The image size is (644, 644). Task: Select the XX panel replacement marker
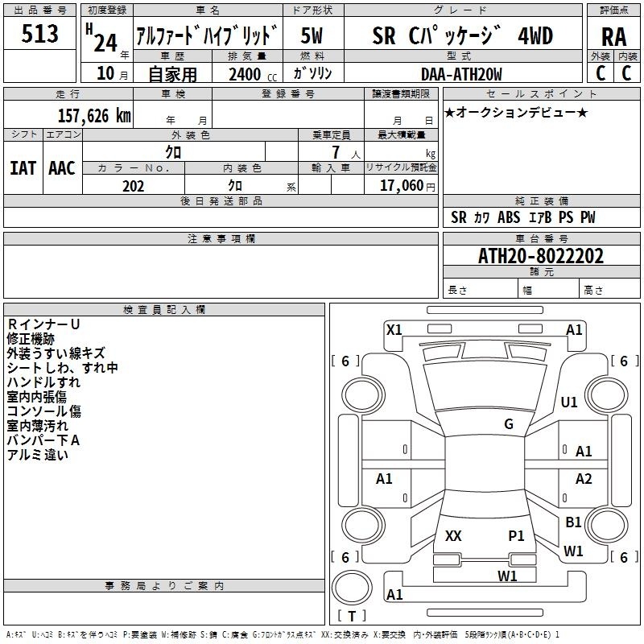pyautogui.click(x=453, y=535)
